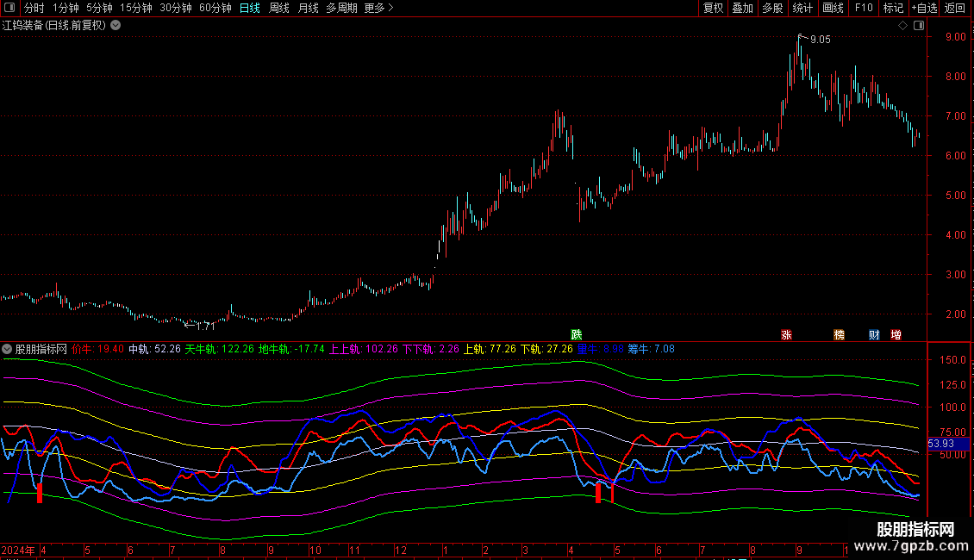This screenshot has width=974, height=560.
Task: Switch to the 周线 weekly tab
Action: tap(279, 8)
